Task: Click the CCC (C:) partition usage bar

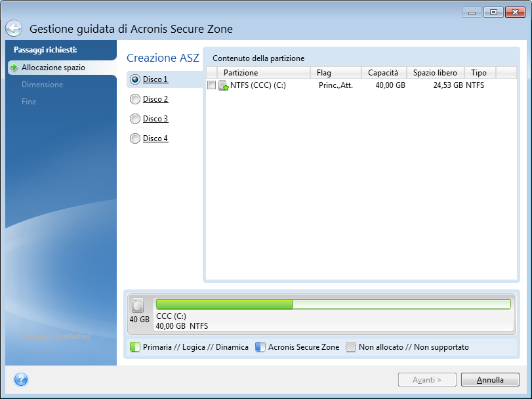Action: pos(333,304)
